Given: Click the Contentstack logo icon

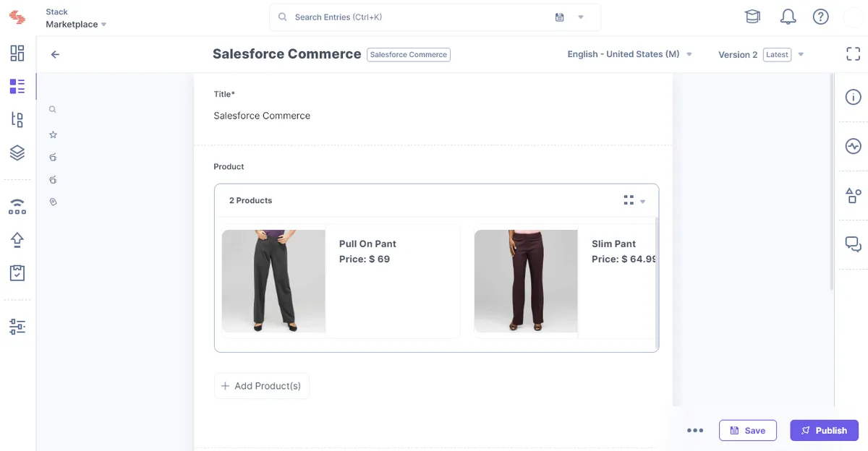Looking at the screenshot, I should [x=17, y=17].
